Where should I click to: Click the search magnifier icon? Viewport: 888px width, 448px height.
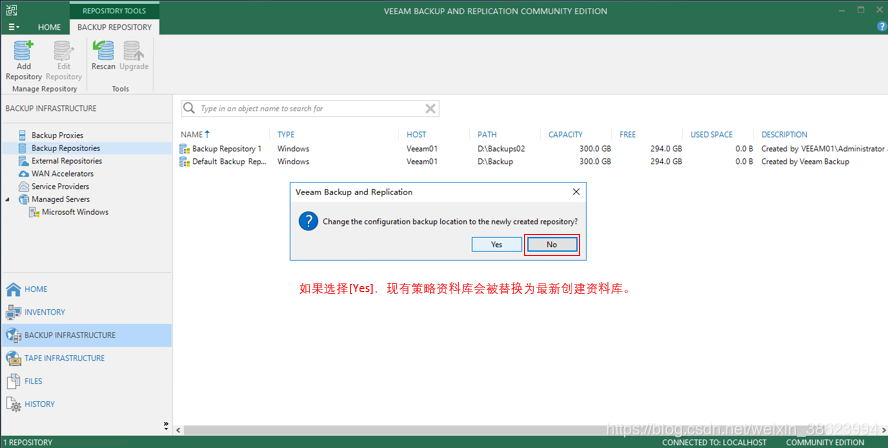pyautogui.click(x=190, y=108)
